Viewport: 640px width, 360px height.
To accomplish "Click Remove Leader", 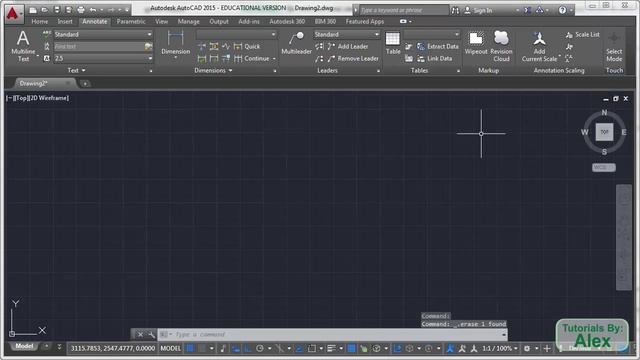I will [353, 58].
